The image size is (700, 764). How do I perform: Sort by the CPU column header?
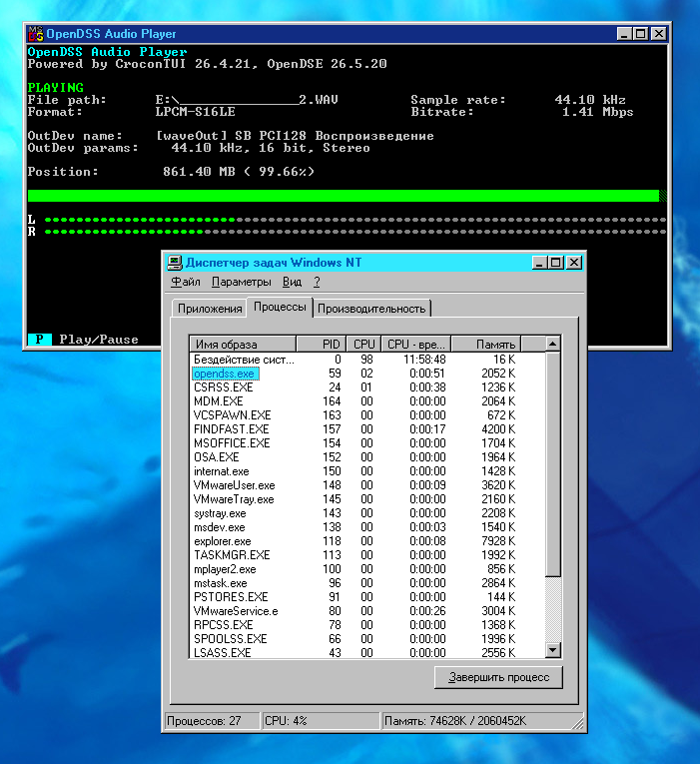[363, 344]
